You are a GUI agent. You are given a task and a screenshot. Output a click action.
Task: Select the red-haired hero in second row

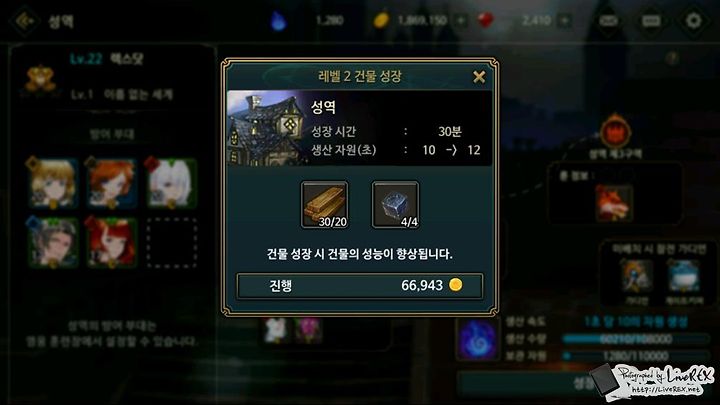112,242
